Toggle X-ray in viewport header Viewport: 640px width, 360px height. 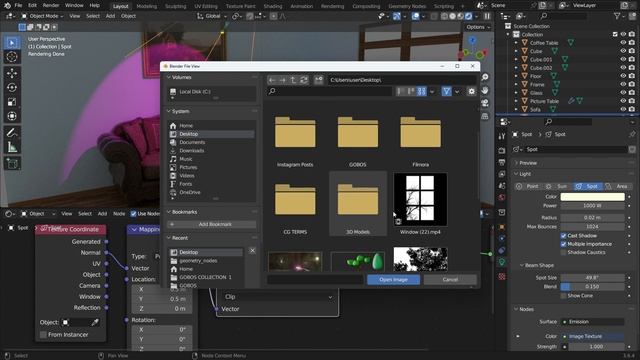(433, 16)
